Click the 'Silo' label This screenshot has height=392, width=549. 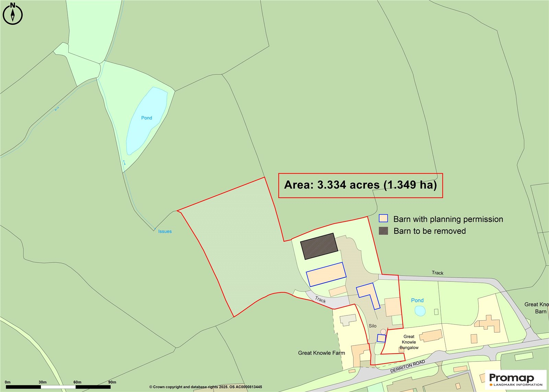(372, 326)
